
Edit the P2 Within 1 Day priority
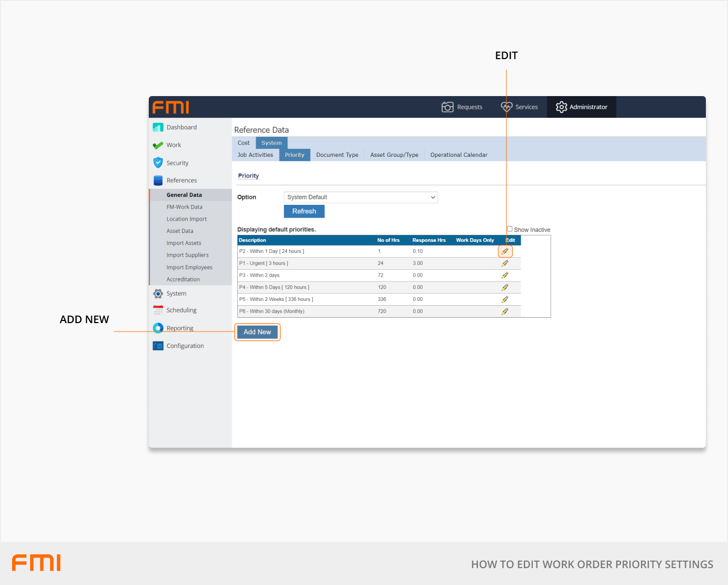(x=505, y=251)
